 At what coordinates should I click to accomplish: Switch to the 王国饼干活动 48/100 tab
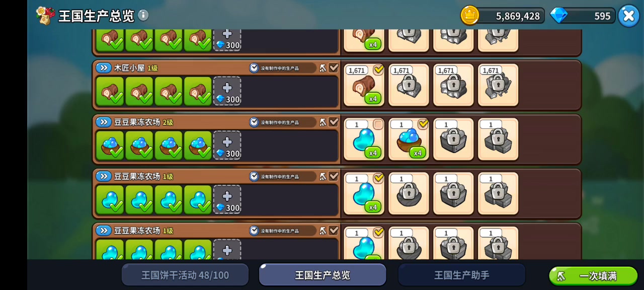point(185,275)
